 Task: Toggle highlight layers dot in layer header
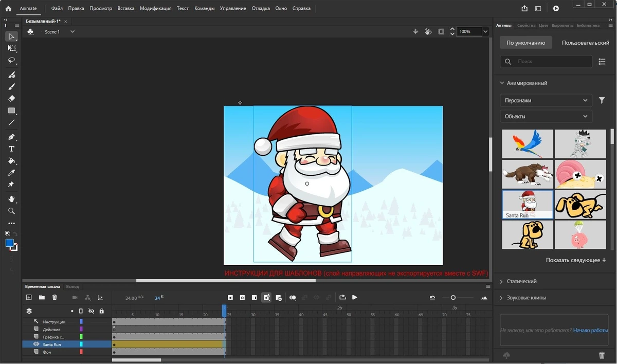(x=72, y=311)
